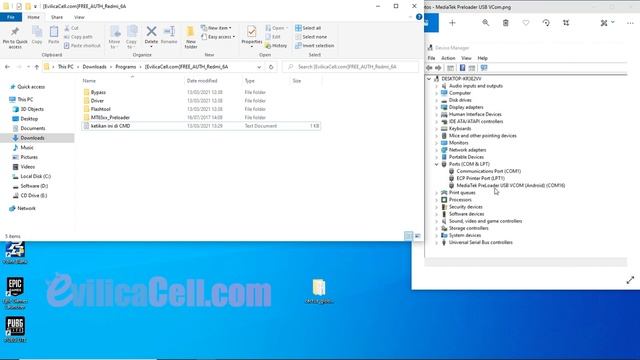
Task: Create a New folder from ribbon
Action: (191, 38)
